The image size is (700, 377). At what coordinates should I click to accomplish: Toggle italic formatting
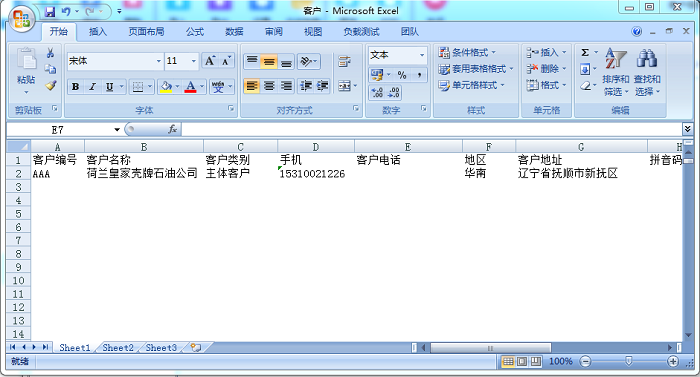point(92,87)
